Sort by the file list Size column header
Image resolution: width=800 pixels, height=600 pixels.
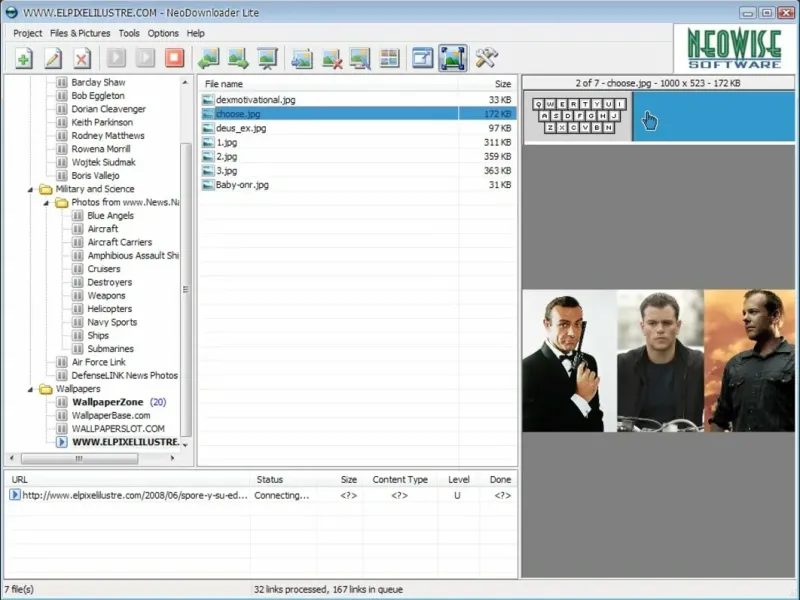pos(487,84)
